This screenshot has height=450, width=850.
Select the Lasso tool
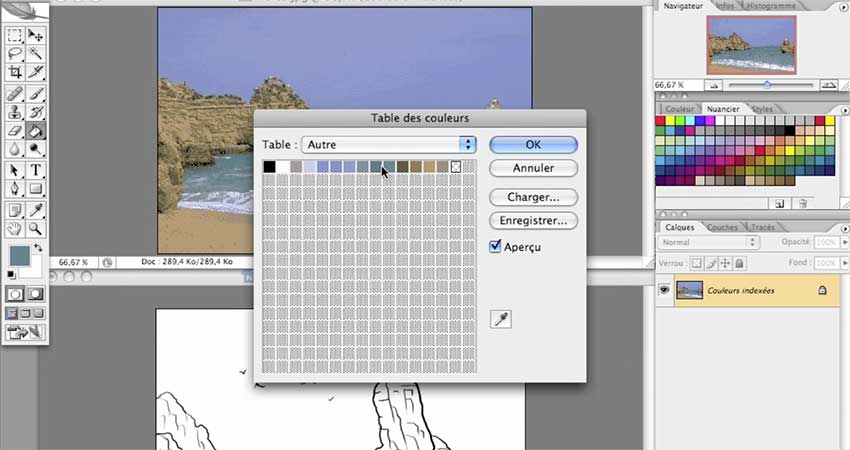15,54
